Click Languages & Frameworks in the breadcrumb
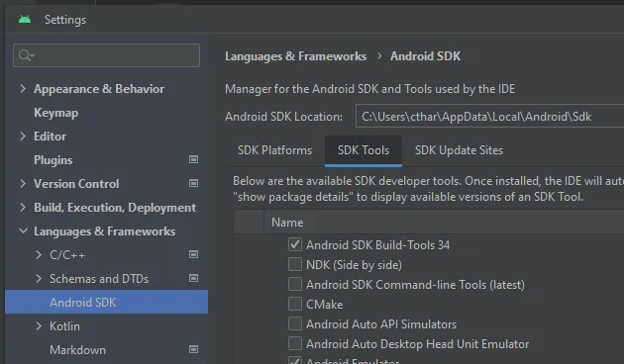Viewport: 624px width, 364px height. pyautogui.click(x=296, y=56)
